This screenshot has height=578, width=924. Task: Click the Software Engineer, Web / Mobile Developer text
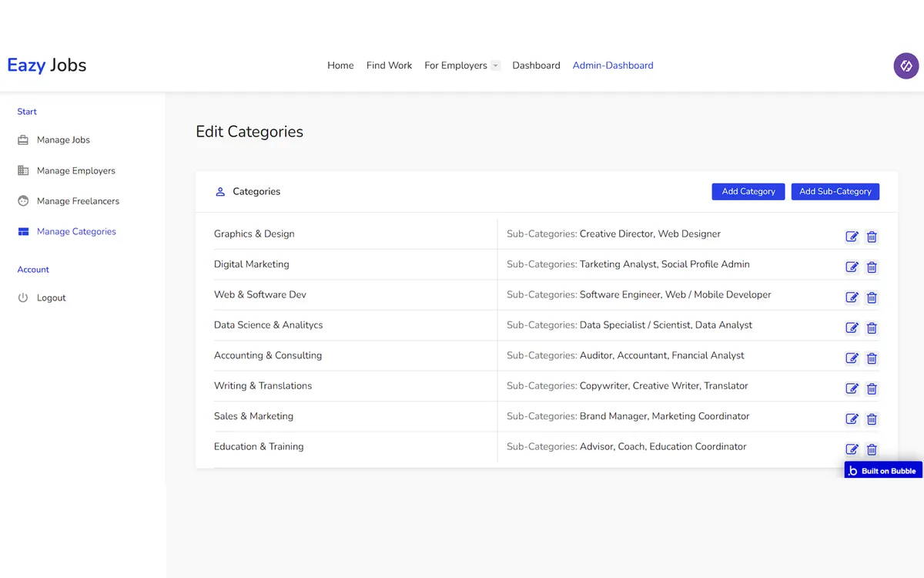[x=675, y=294]
